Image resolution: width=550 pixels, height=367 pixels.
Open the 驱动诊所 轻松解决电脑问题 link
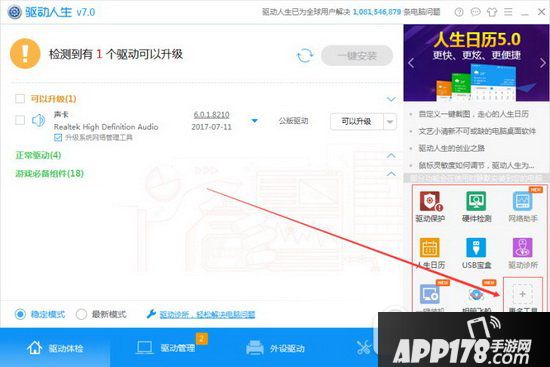tap(207, 314)
